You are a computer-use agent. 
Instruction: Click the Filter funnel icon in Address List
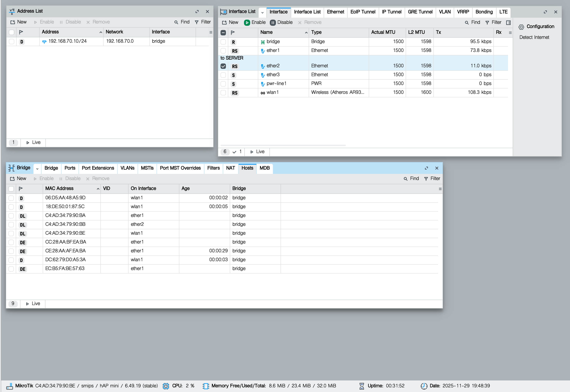tap(196, 22)
